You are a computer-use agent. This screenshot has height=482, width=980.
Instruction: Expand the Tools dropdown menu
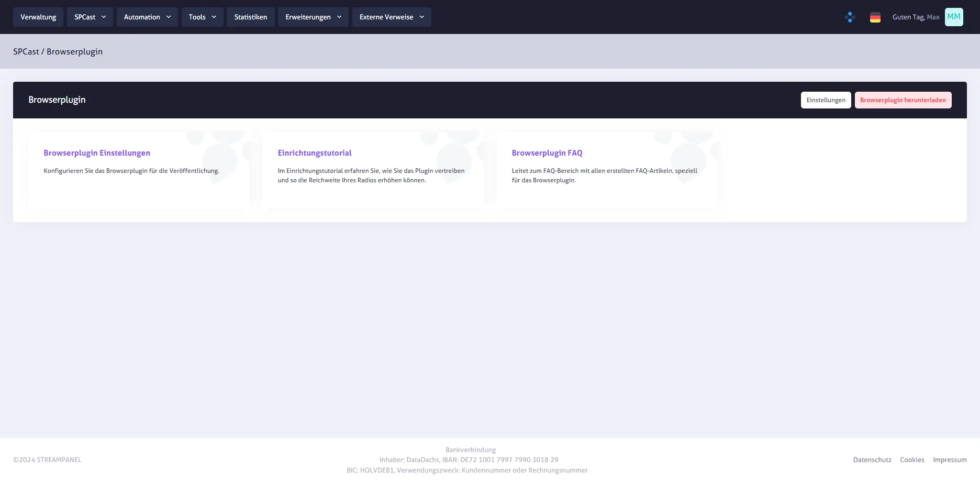[x=203, y=17]
